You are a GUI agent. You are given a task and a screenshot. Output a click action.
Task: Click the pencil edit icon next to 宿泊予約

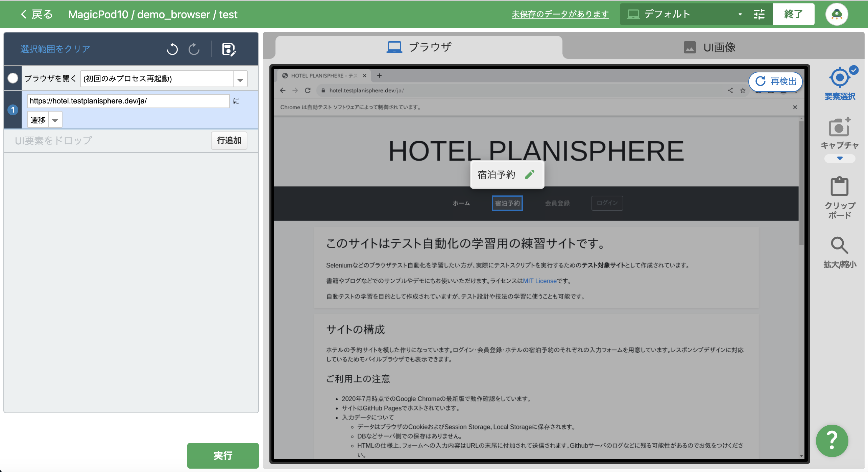[x=530, y=174]
